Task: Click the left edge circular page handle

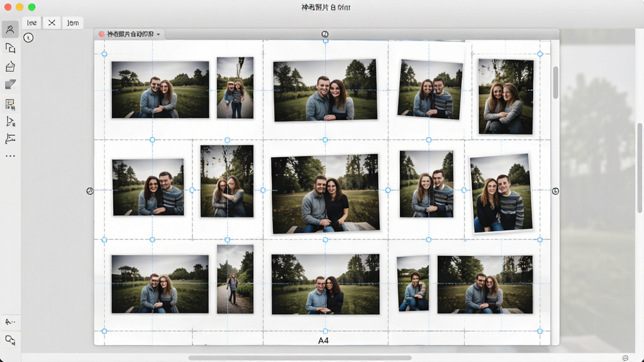Action: 90,191
